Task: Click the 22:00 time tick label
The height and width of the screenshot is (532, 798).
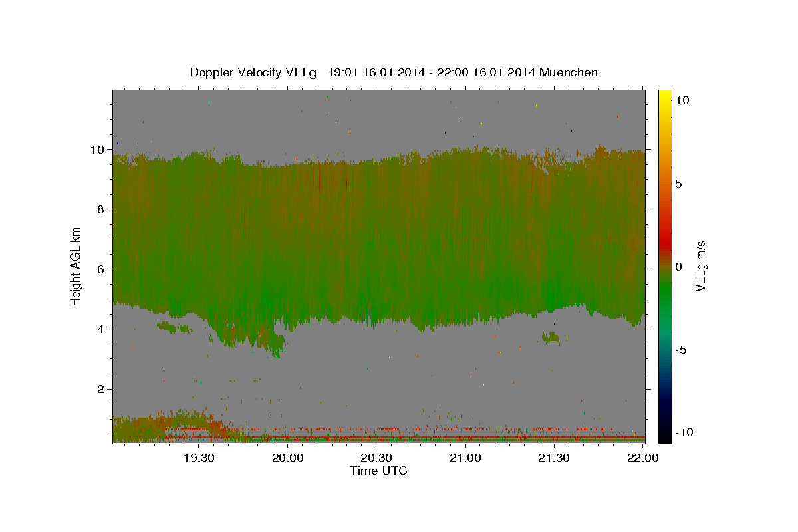Action: (x=642, y=458)
